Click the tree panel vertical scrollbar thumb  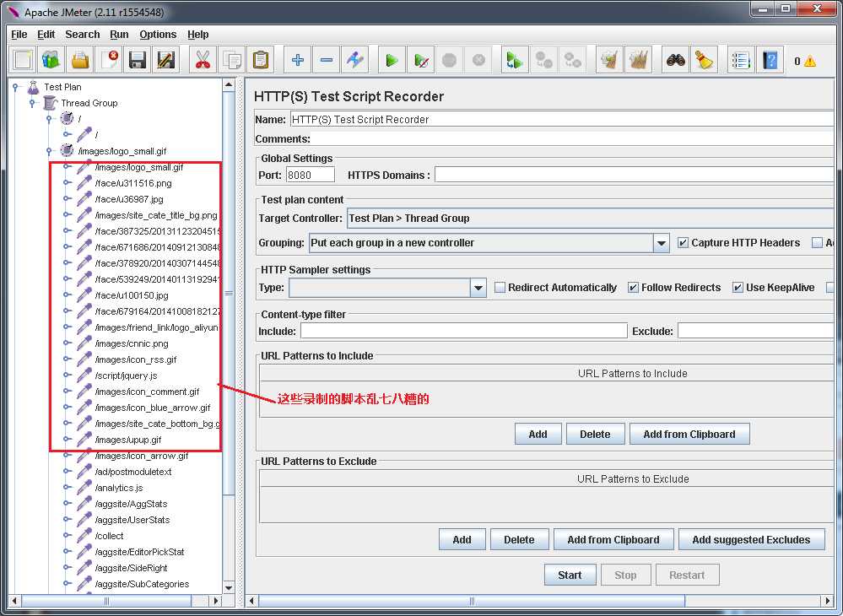point(229,294)
